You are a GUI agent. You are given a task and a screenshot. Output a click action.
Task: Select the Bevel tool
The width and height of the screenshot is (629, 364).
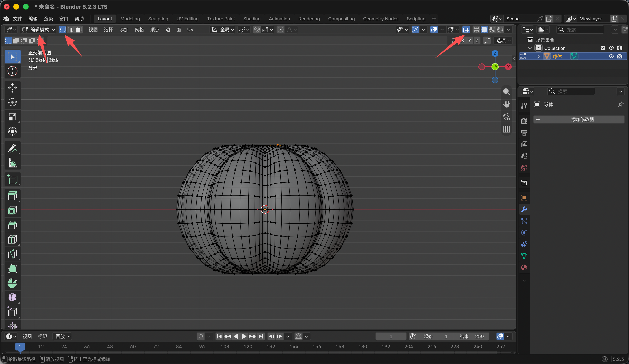coord(12,225)
